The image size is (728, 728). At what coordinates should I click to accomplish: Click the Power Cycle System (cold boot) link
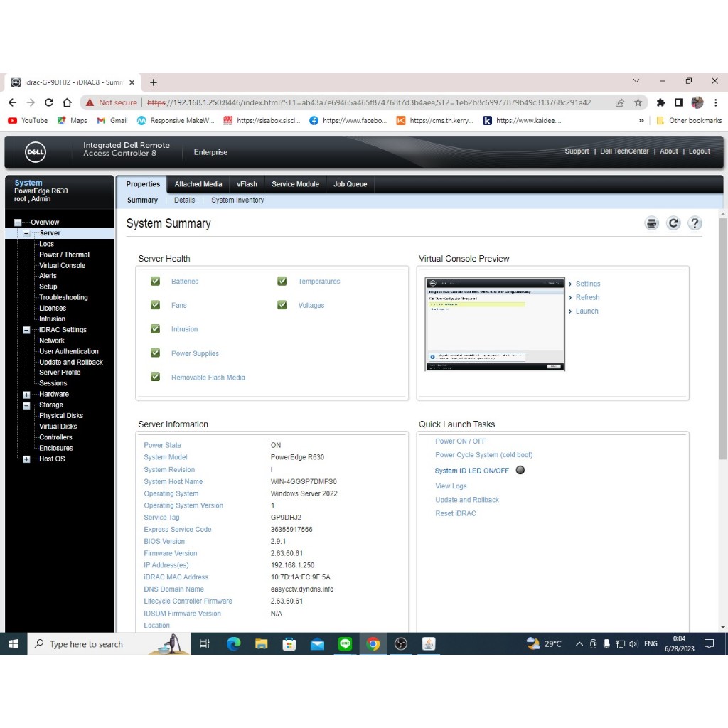coord(483,455)
